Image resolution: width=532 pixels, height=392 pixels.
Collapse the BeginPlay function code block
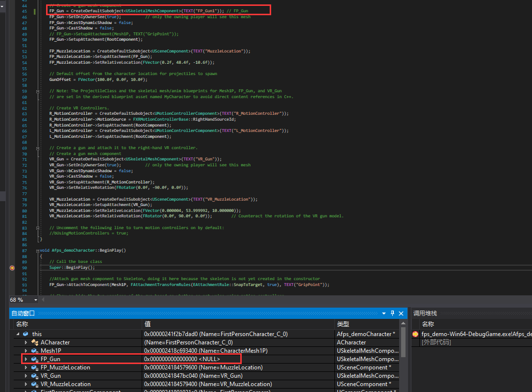[38, 250]
